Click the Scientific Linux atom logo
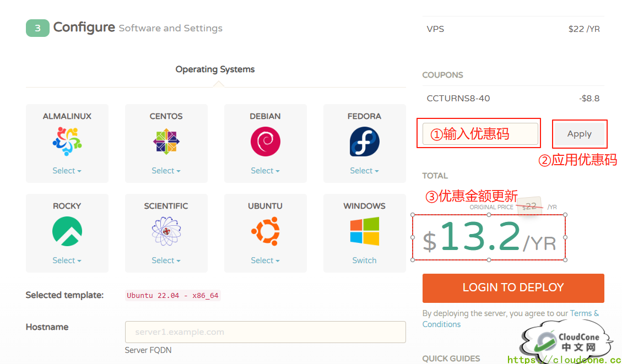 point(166,231)
